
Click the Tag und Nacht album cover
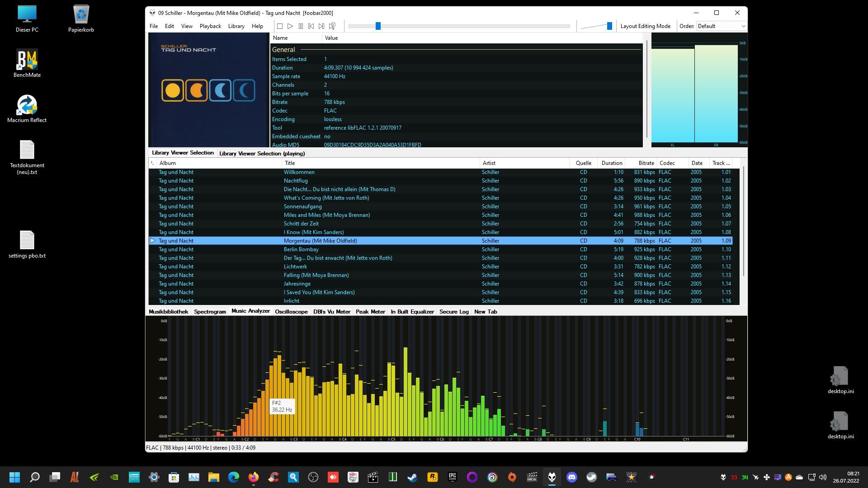208,90
